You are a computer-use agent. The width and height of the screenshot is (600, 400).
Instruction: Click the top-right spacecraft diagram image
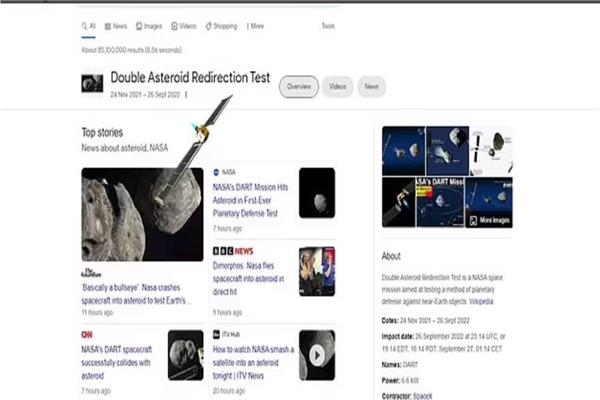point(491,151)
